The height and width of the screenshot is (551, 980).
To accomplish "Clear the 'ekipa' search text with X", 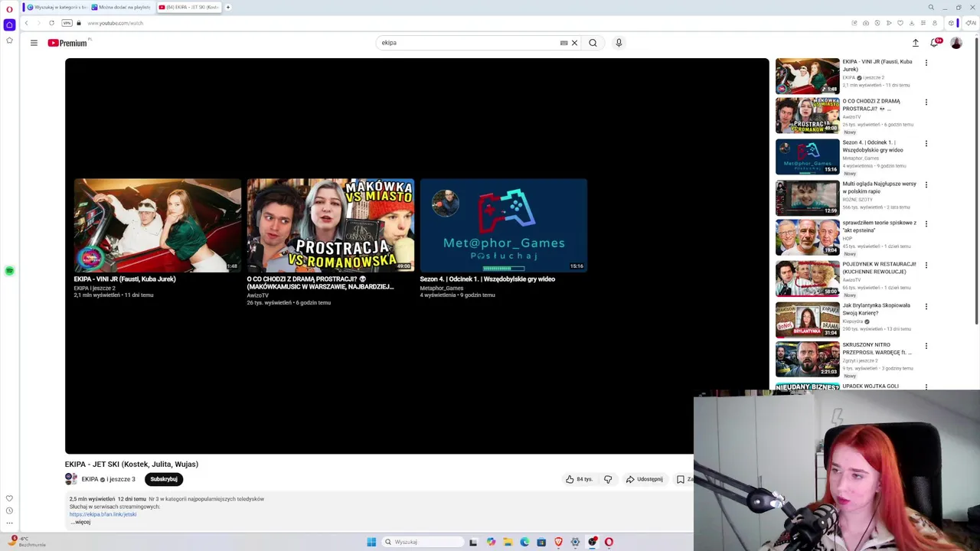I will (x=574, y=43).
